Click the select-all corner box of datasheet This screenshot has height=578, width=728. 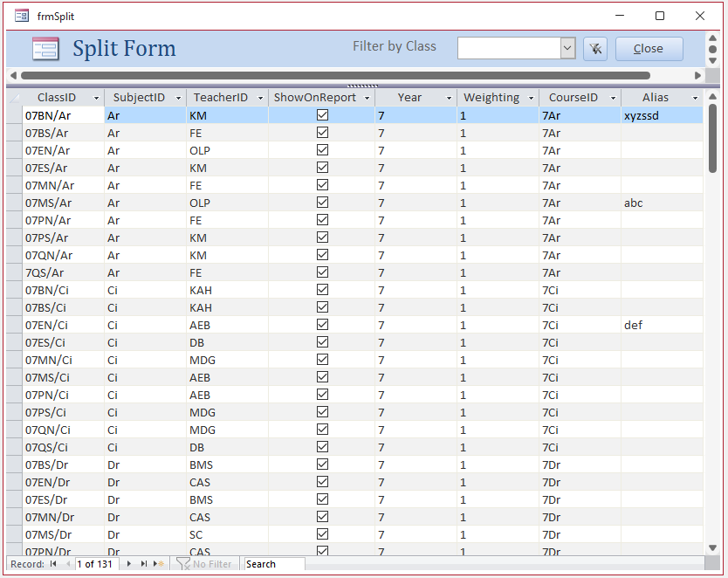(14, 98)
